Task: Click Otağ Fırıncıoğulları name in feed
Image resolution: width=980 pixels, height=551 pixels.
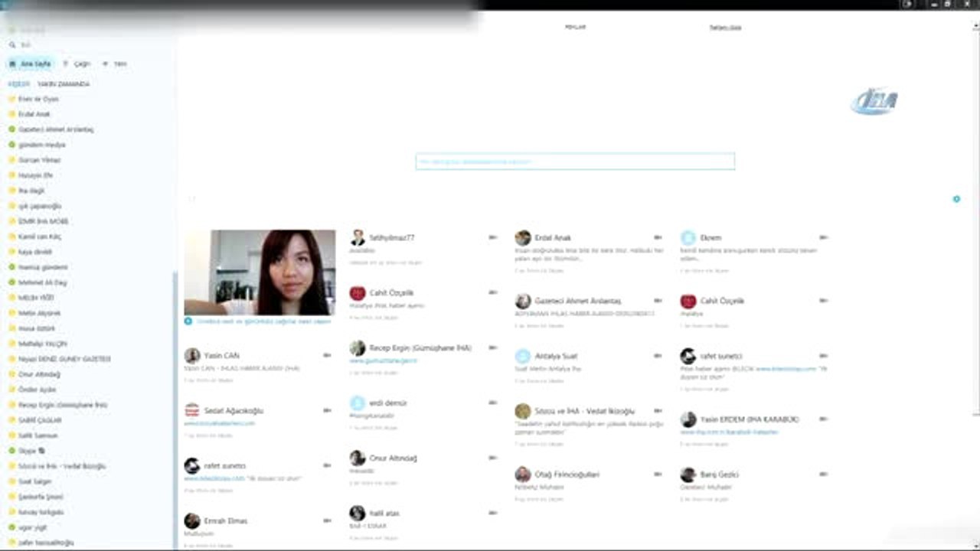Action: pyautogui.click(x=567, y=474)
